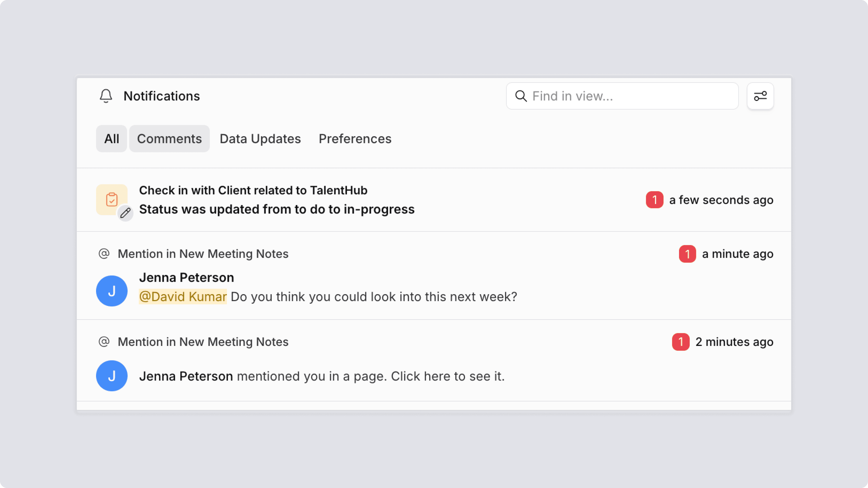Click Jenna Peterson's avatar beside the David Kumar comment
The image size is (868, 488).
tap(111, 291)
